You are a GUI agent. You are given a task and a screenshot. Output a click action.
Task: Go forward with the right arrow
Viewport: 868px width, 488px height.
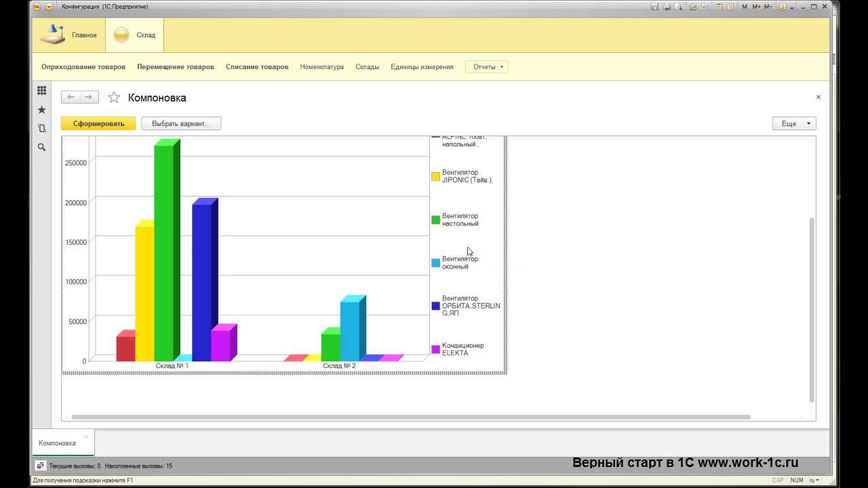point(89,98)
